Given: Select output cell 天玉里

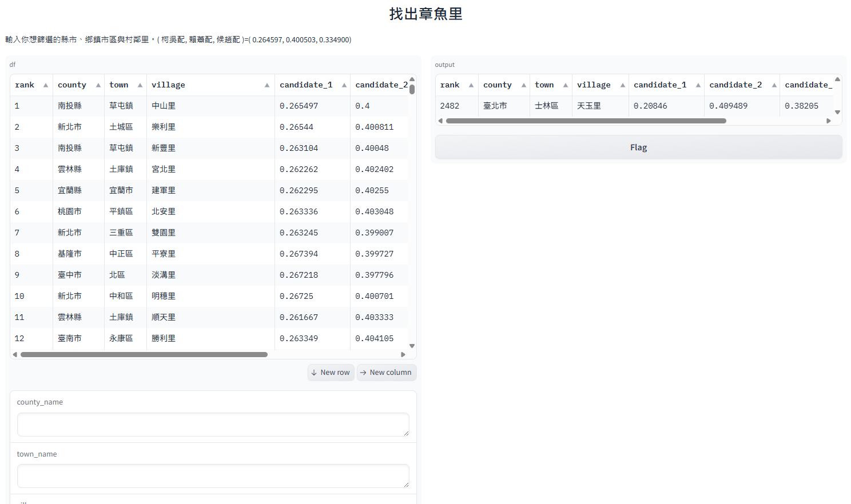Looking at the screenshot, I should click(589, 106).
